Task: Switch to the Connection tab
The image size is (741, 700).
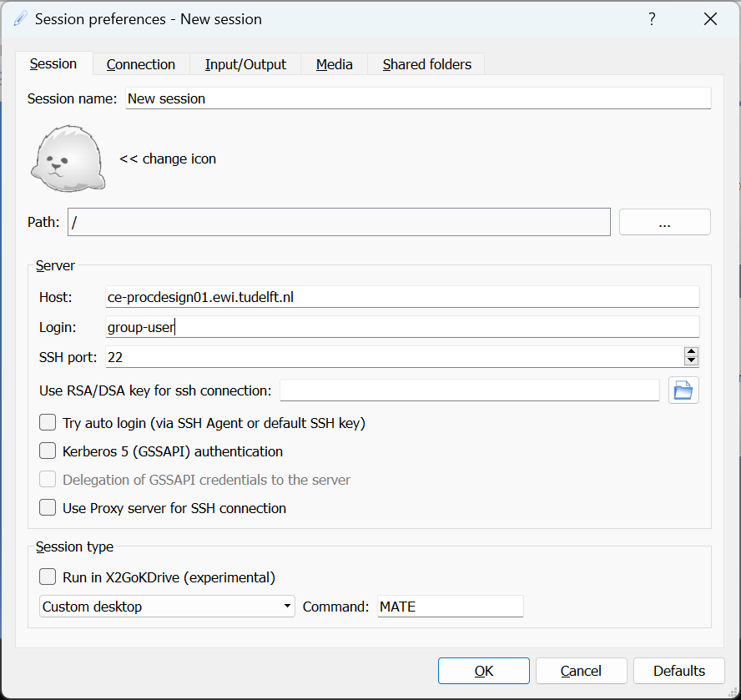Action: pos(141,64)
